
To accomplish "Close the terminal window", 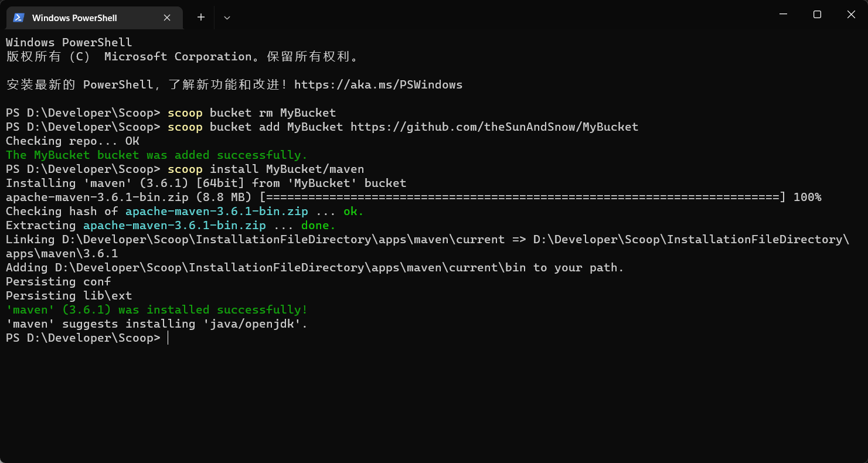I will pos(851,14).
